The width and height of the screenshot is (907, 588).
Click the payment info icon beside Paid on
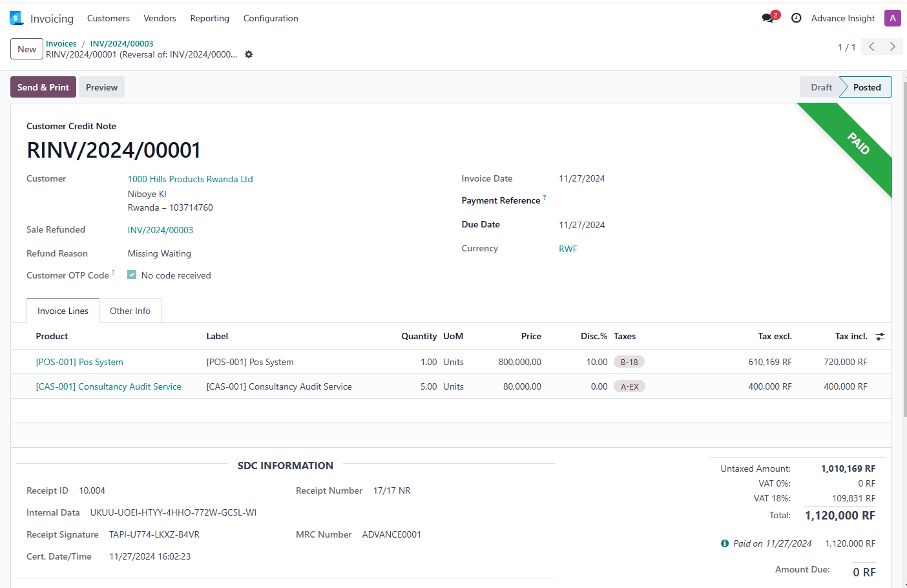[x=725, y=543]
